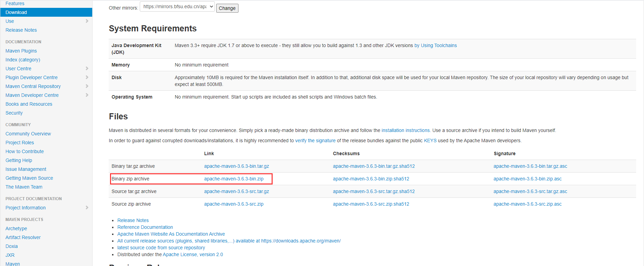This screenshot has height=266, width=644.
Task: Download apache-maven-3.6.3-src.tar.gz
Action: 237,191
